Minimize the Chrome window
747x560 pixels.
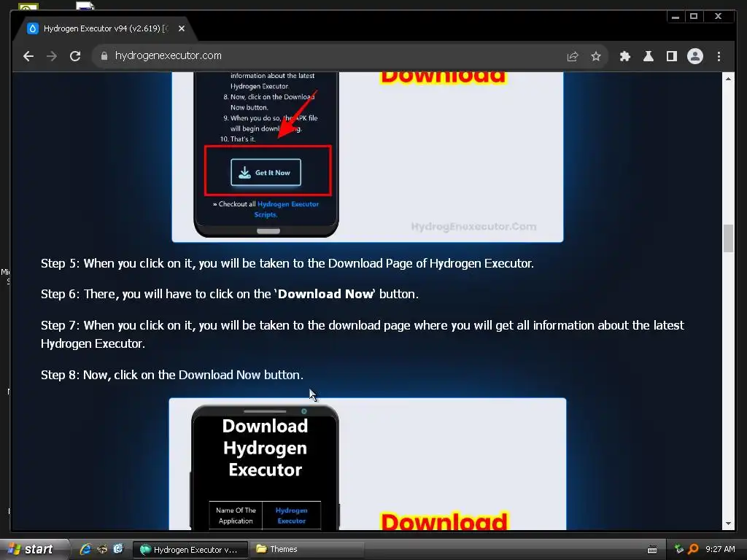click(676, 17)
